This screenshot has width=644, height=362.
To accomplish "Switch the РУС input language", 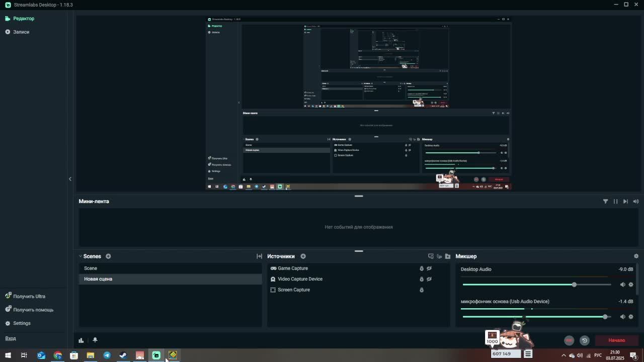I will (598, 355).
